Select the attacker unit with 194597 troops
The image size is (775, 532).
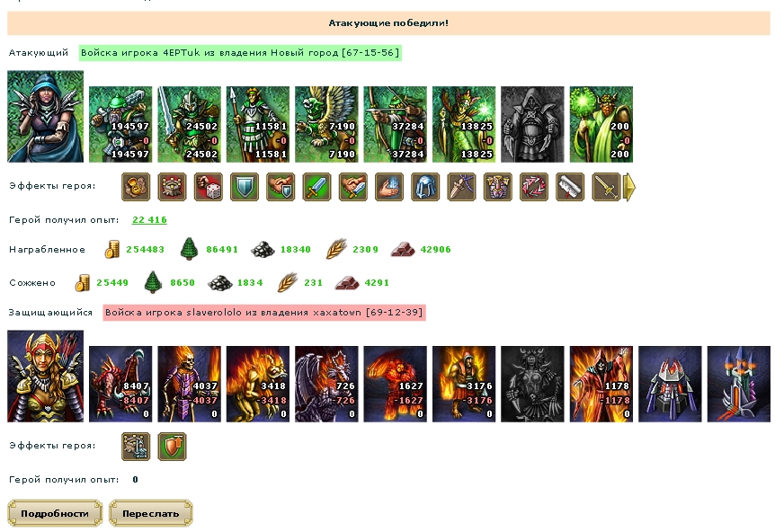(120, 125)
